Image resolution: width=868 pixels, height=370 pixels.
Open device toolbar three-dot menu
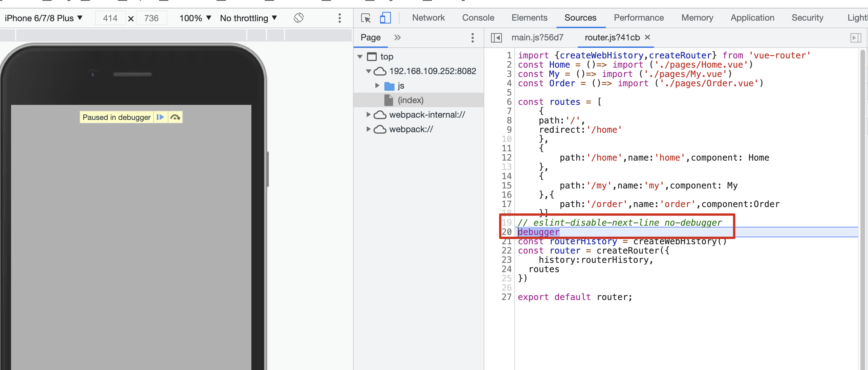coord(339,18)
